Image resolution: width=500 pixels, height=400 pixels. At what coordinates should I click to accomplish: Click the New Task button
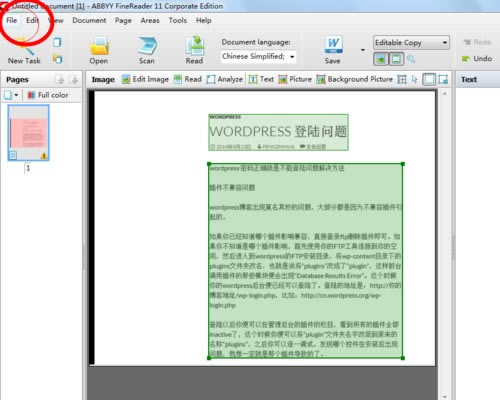[x=24, y=51]
